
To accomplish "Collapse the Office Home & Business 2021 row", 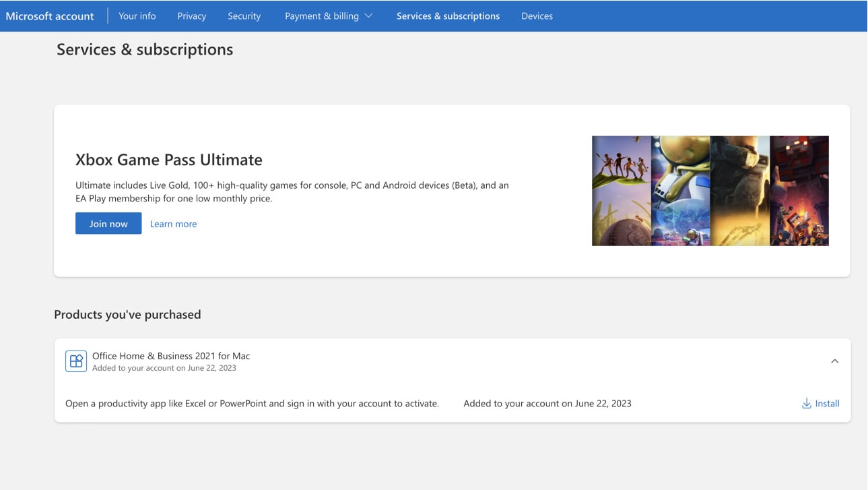I will pos(834,361).
